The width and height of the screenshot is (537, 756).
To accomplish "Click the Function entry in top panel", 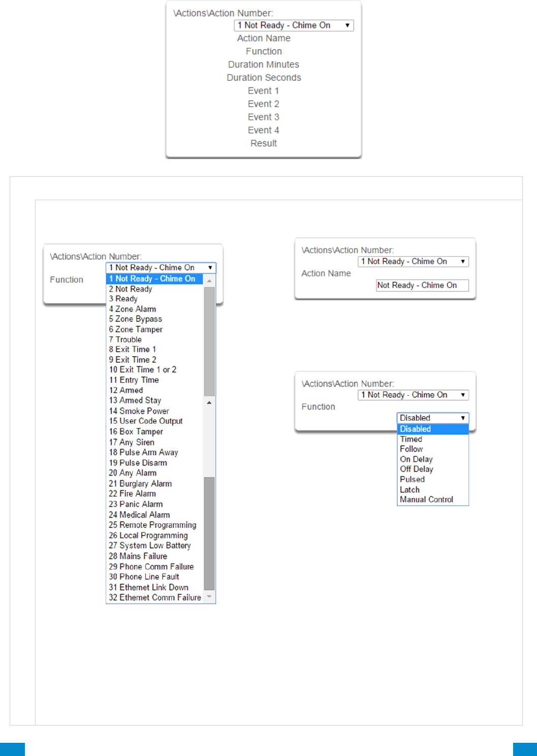I will coord(264,51).
